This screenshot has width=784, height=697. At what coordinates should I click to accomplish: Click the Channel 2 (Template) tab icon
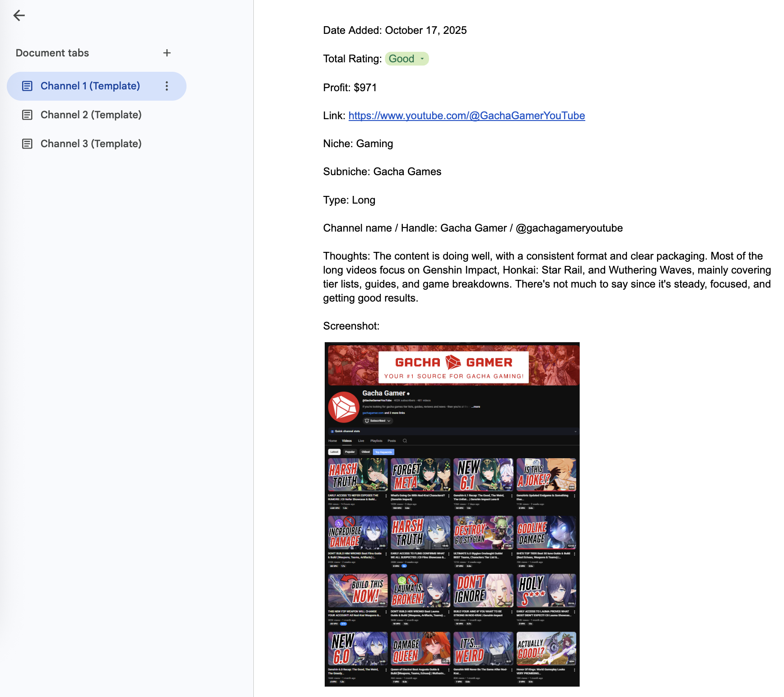click(27, 115)
